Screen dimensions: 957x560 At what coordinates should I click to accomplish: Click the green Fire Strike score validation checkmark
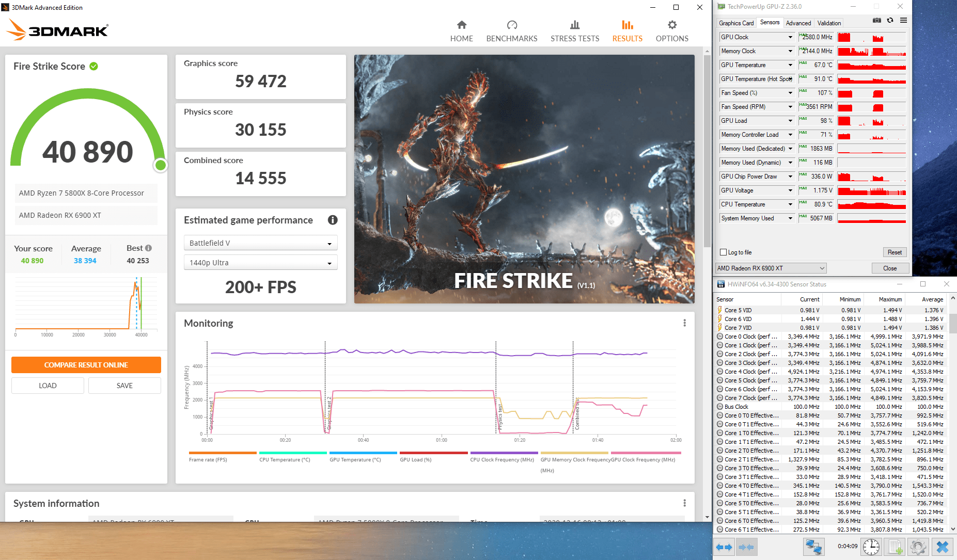[x=93, y=66]
